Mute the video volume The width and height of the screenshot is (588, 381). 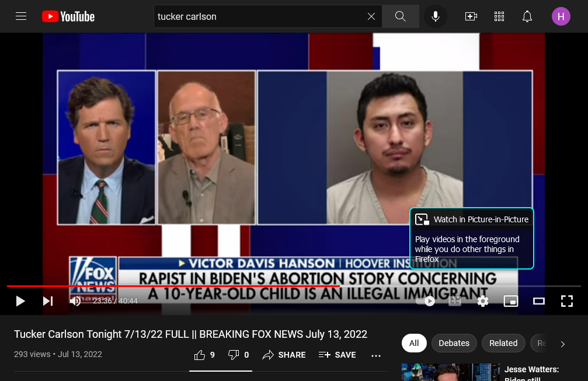(75, 301)
